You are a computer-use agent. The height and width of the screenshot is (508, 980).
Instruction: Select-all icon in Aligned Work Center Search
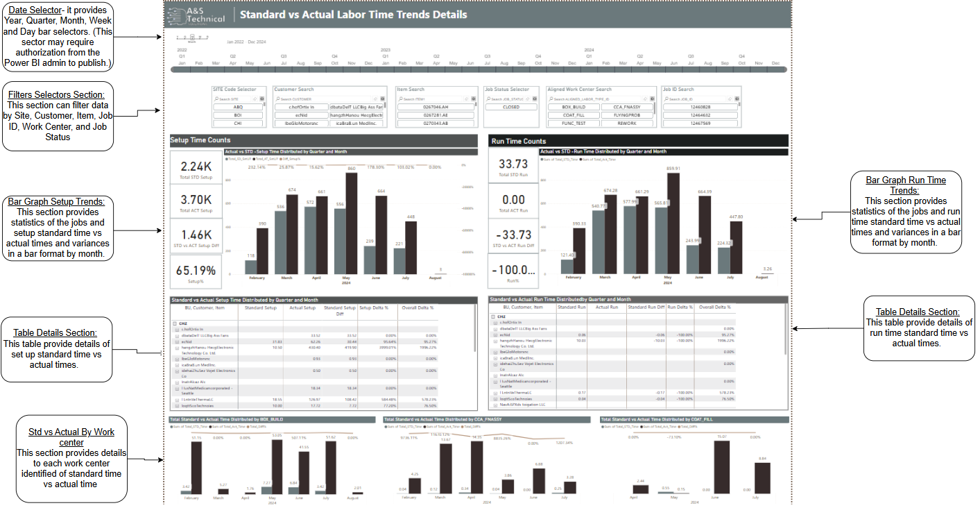click(x=652, y=99)
